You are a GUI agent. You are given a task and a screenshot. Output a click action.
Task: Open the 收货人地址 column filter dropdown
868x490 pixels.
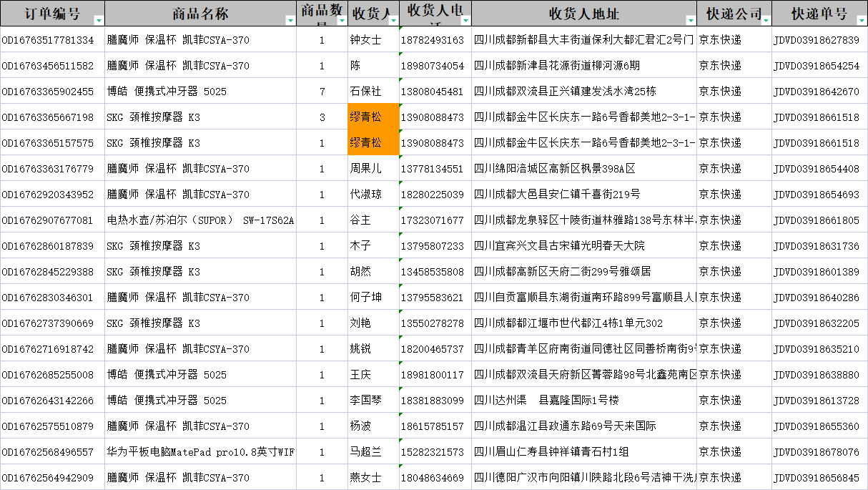[690, 21]
